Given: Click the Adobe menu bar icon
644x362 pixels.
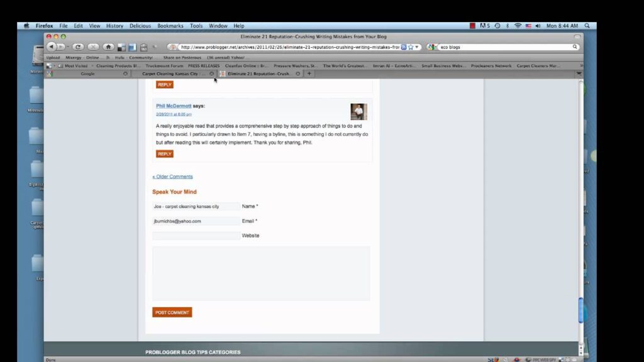Looking at the screenshot, I should [485, 25].
